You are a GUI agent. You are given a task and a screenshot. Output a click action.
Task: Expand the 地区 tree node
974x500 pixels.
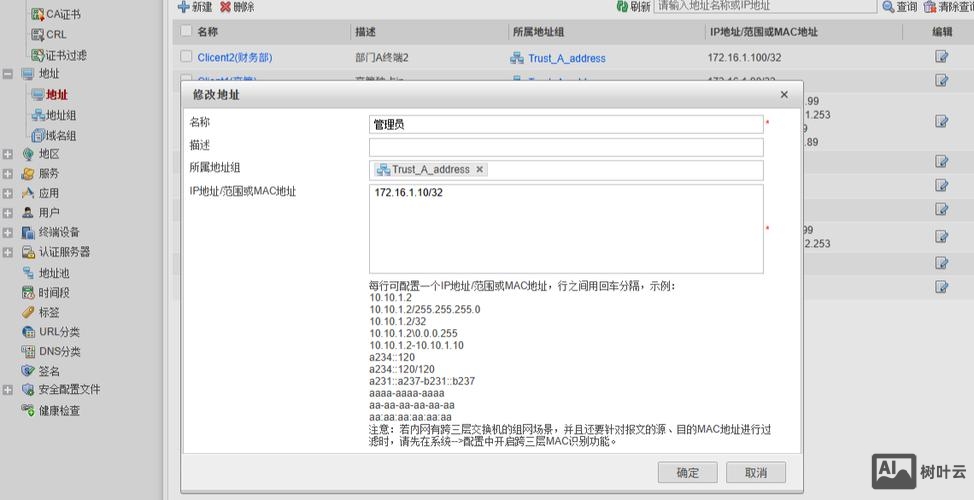click(x=8, y=154)
